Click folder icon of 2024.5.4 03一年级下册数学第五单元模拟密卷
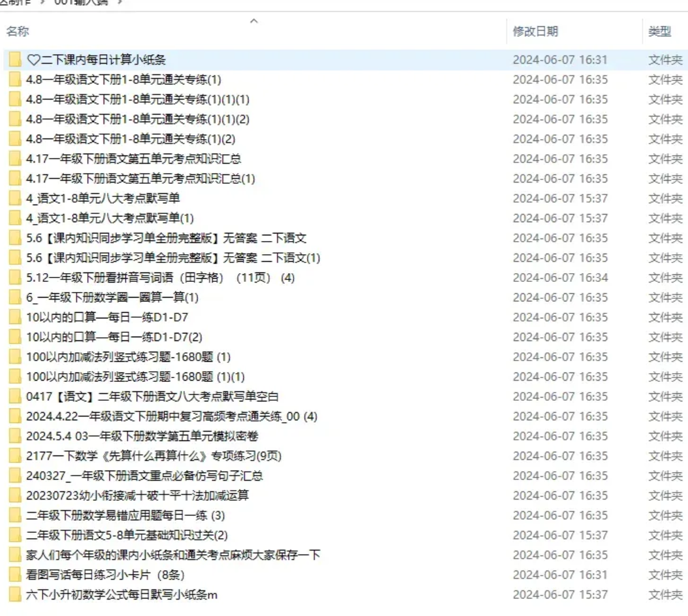 [x=15, y=436]
